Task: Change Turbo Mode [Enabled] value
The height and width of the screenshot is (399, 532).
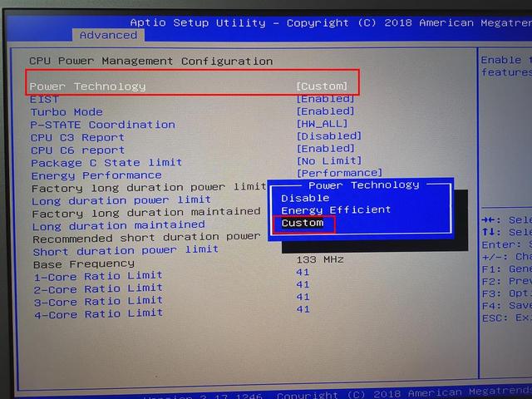Action: click(325, 111)
